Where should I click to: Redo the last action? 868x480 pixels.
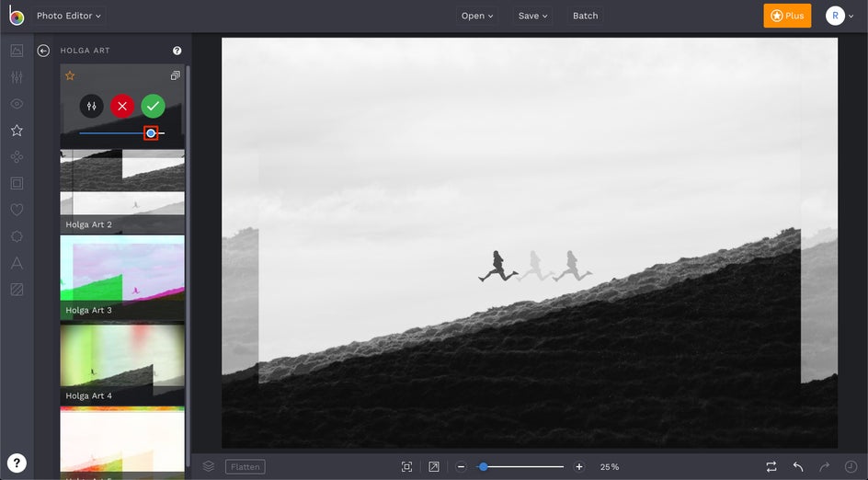(824, 467)
